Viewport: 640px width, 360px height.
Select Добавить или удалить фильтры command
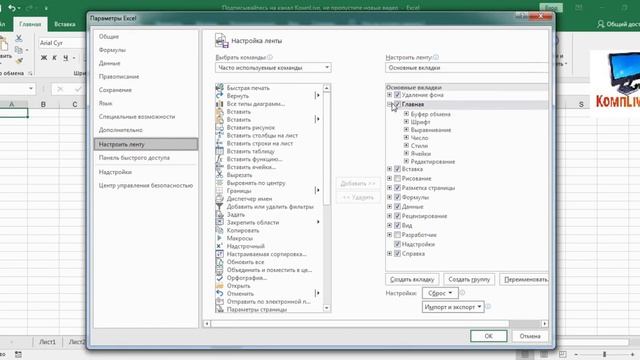point(269,207)
